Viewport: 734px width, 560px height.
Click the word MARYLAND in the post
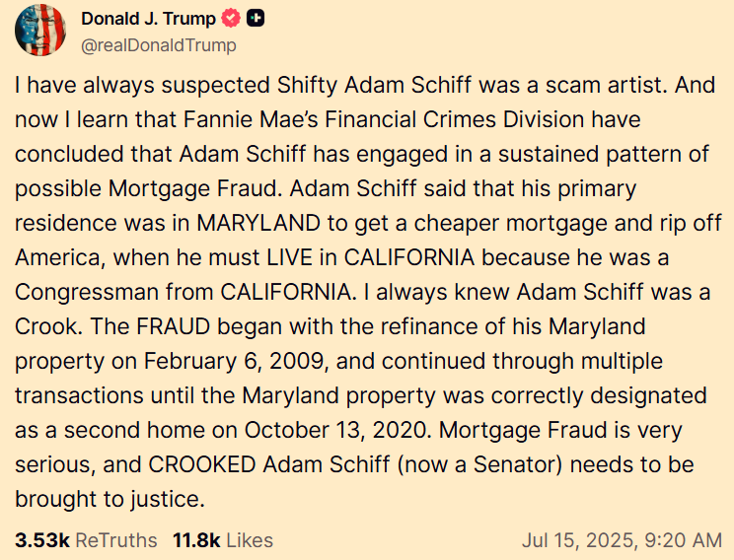click(x=258, y=223)
